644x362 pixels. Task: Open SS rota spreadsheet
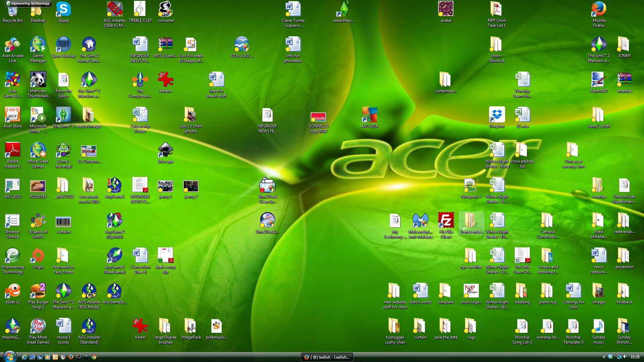(x=522, y=117)
